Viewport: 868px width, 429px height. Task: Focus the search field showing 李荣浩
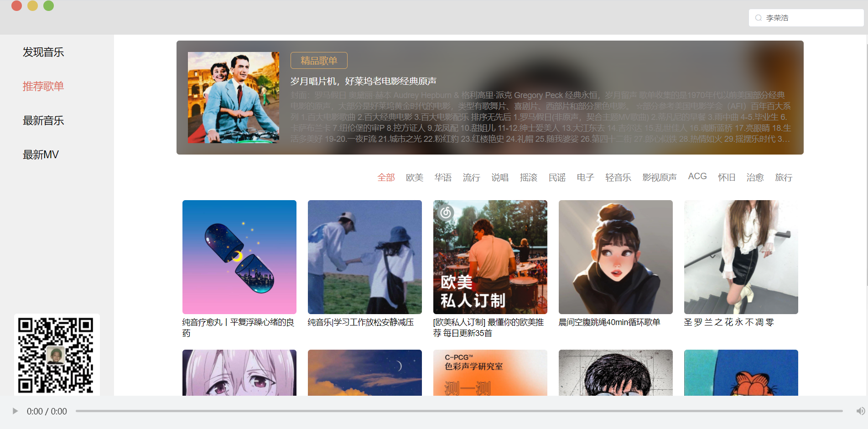point(806,18)
